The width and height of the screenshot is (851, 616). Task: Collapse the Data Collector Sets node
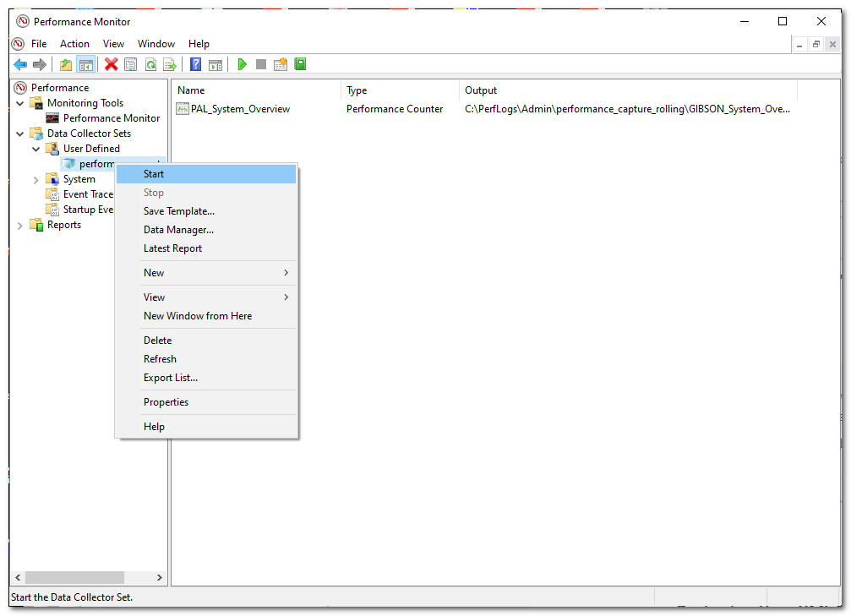(20, 134)
